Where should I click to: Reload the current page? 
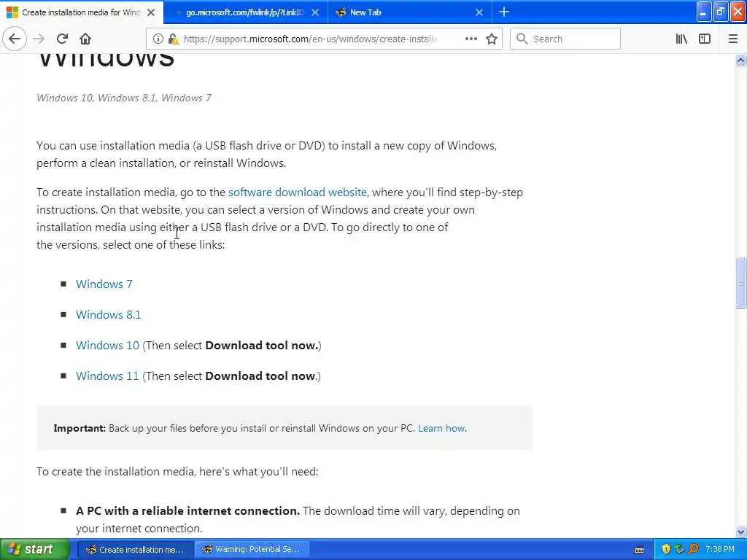pyautogui.click(x=62, y=39)
